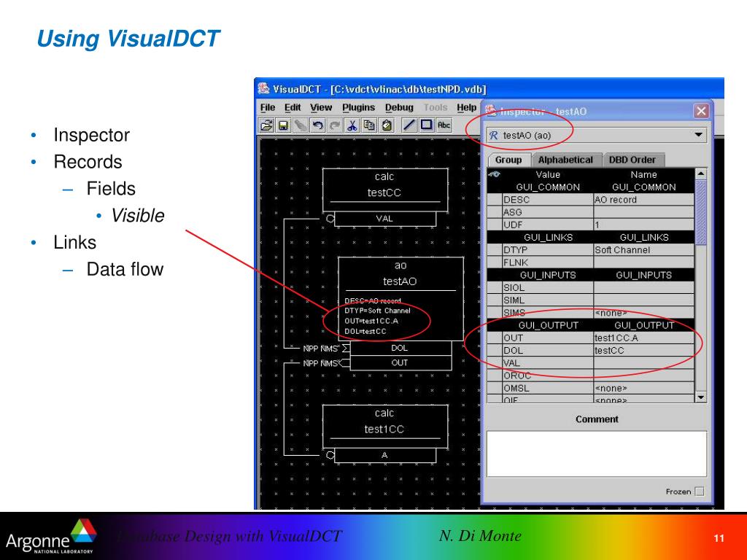
Task: Click the VAL field of testCC
Action: [x=385, y=219]
